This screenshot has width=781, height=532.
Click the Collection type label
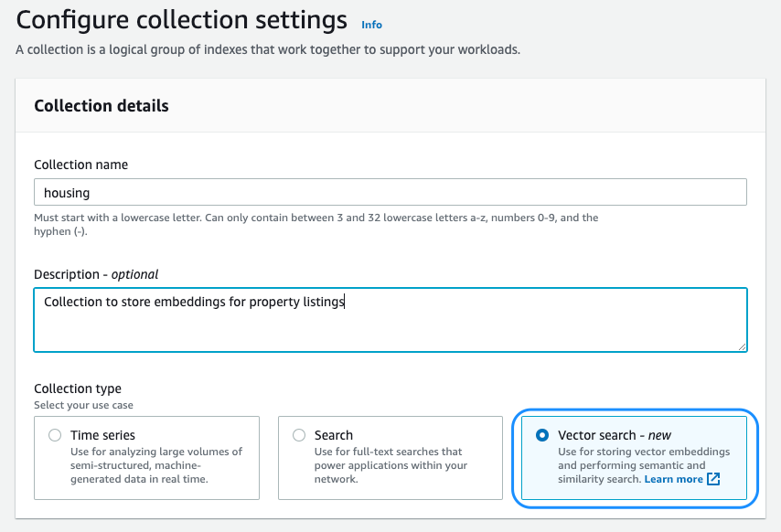[77, 389]
